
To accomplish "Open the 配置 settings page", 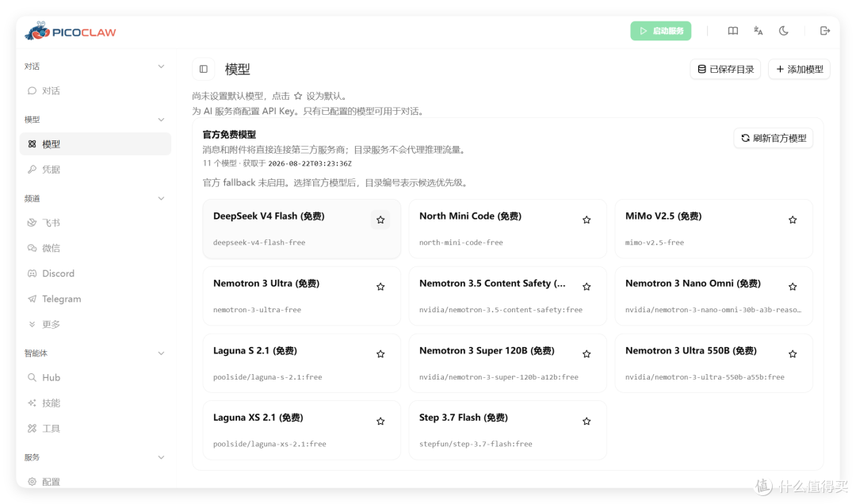I will point(96,482).
